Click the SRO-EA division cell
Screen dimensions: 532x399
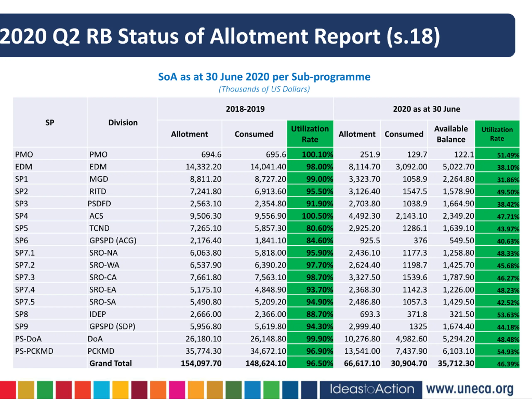(103, 289)
